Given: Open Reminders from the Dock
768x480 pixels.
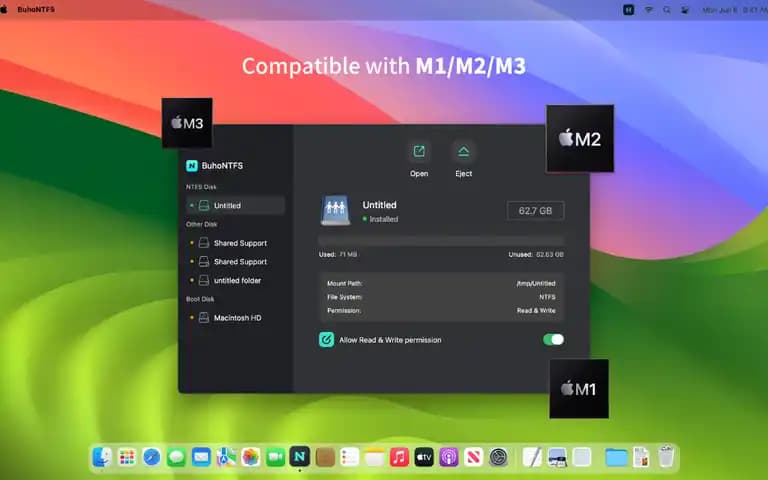Looking at the screenshot, I should pyautogui.click(x=350, y=457).
